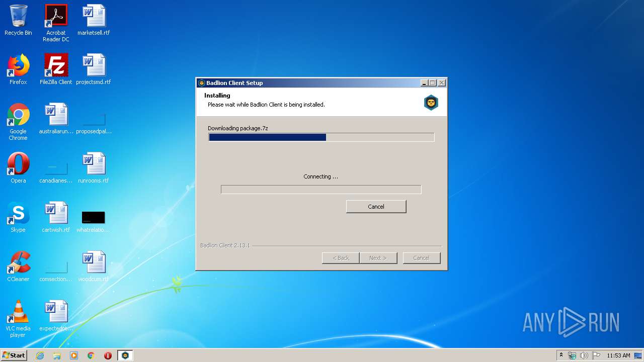Select runrooms.rtf document icon
The height and width of the screenshot is (362, 644).
coord(94,168)
